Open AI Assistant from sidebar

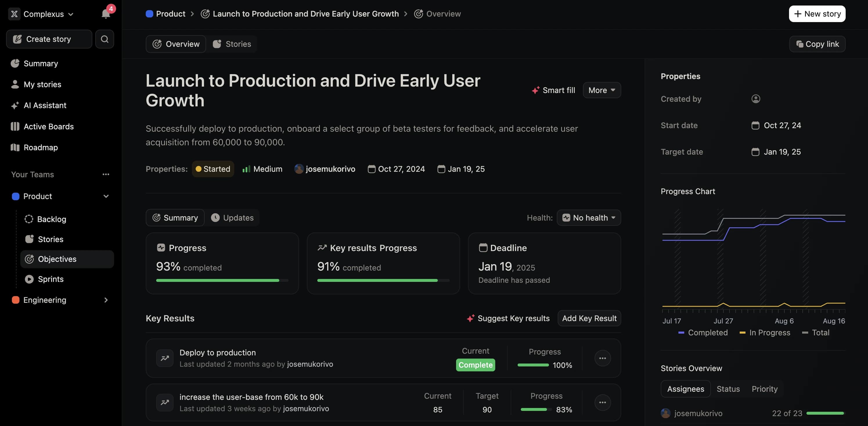(45, 105)
